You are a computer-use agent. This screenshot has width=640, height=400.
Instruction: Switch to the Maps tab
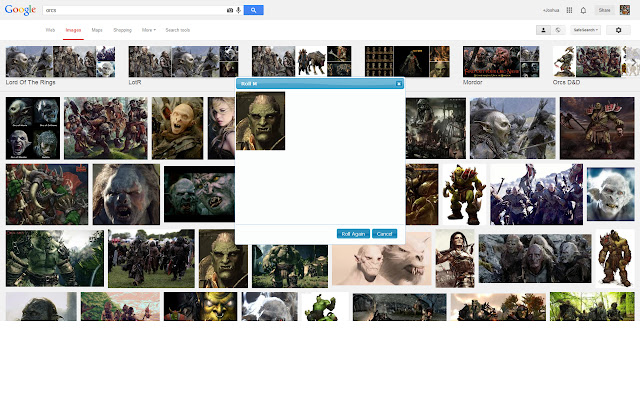(x=97, y=30)
